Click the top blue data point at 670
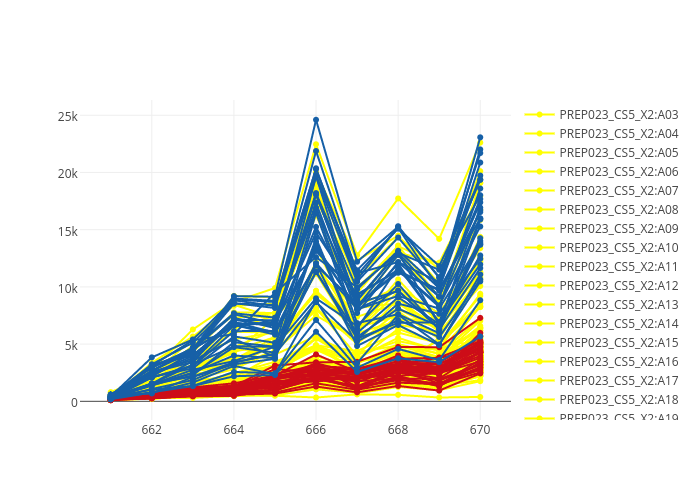The width and height of the screenshot is (700, 500). point(480,137)
